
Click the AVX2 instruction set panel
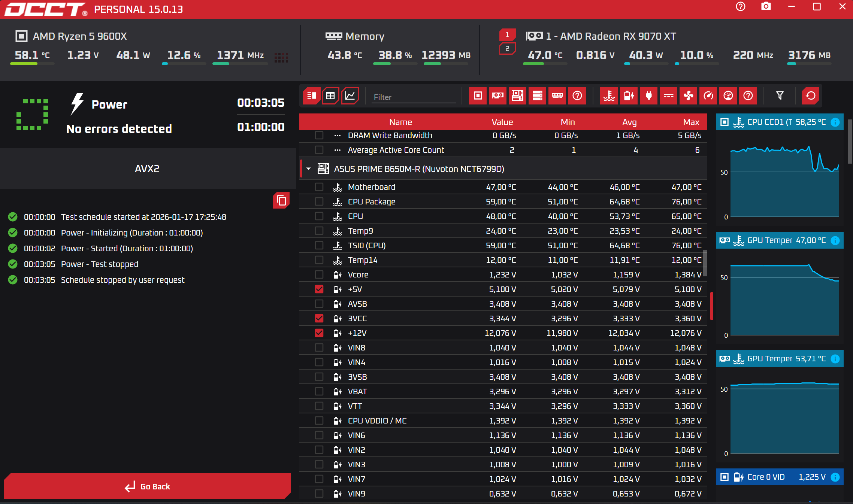(x=147, y=168)
